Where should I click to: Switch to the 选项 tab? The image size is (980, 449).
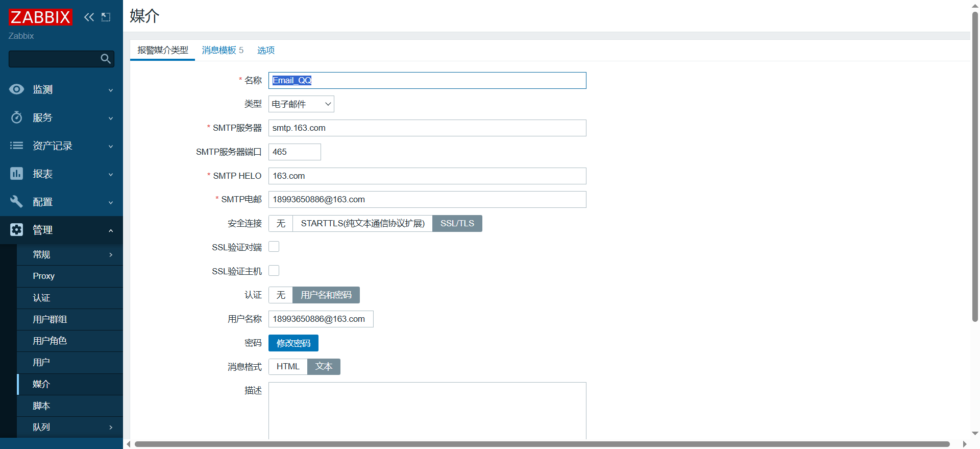coord(266,50)
